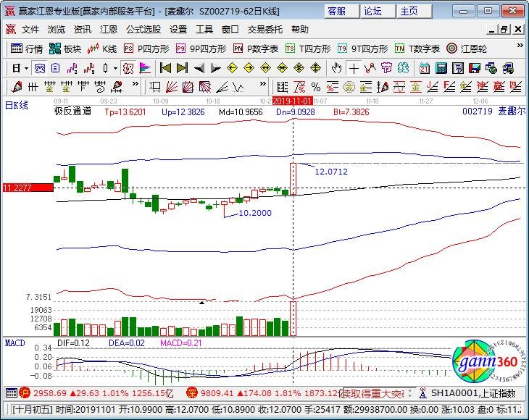This screenshot has width=529, height=420.
Task: Open the notepad icon
Action: 458,68
